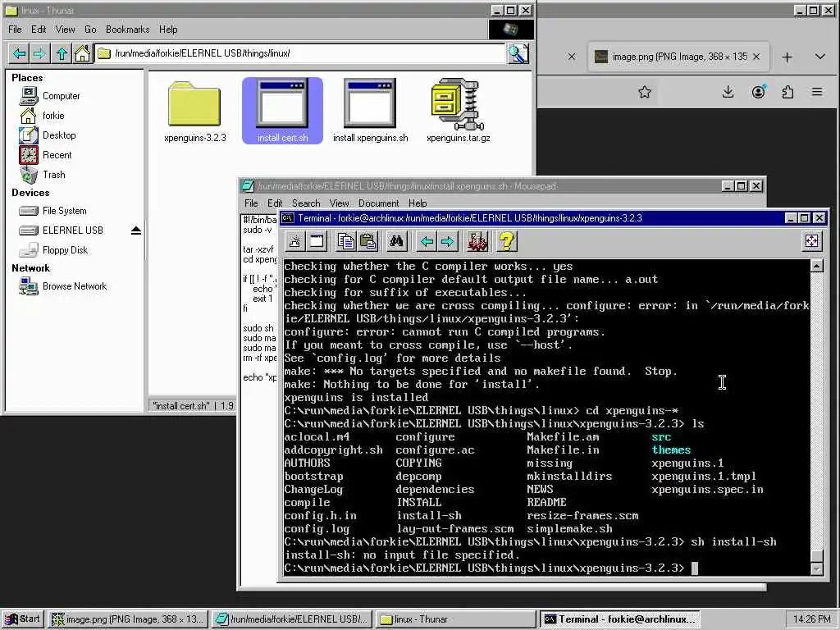This screenshot has width=840, height=630.
Task: Eject ELERNEL USB with eject icon
Action: tap(135, 231)
